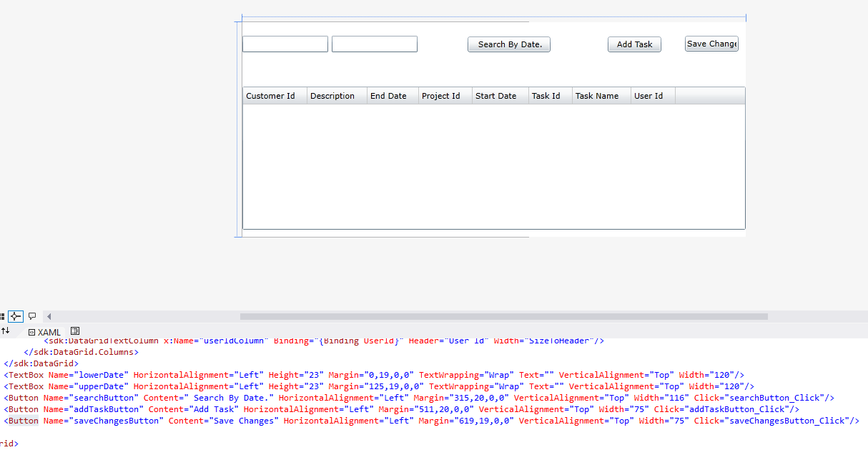Click the Add Task button
The width and height of the screenshot is (868, 450).
pos(635,44)
